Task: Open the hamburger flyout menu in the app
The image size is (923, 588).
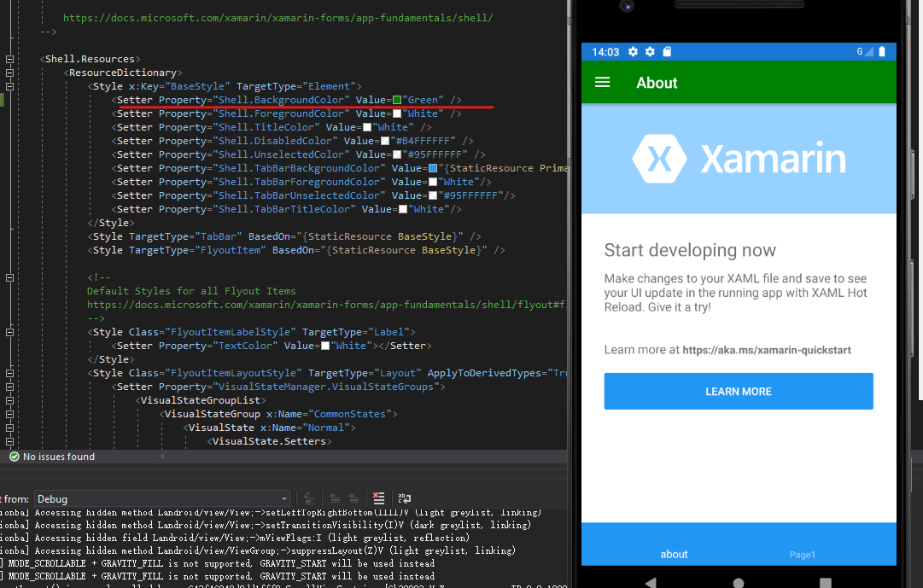Action: (x=602, y=83)
